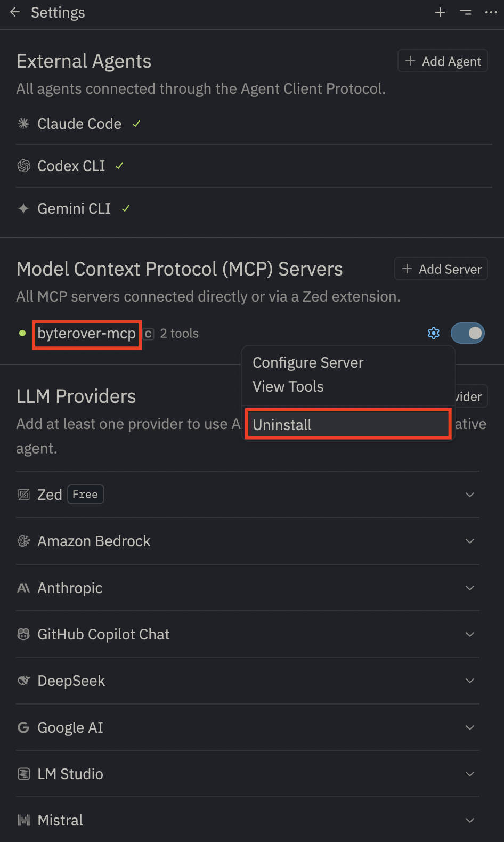Click the back arrow to leave Settings

tap(14, 12)
